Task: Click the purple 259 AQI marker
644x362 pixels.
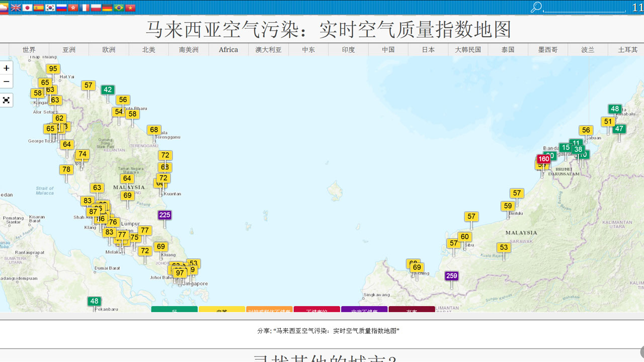Action: click(452, 276)
